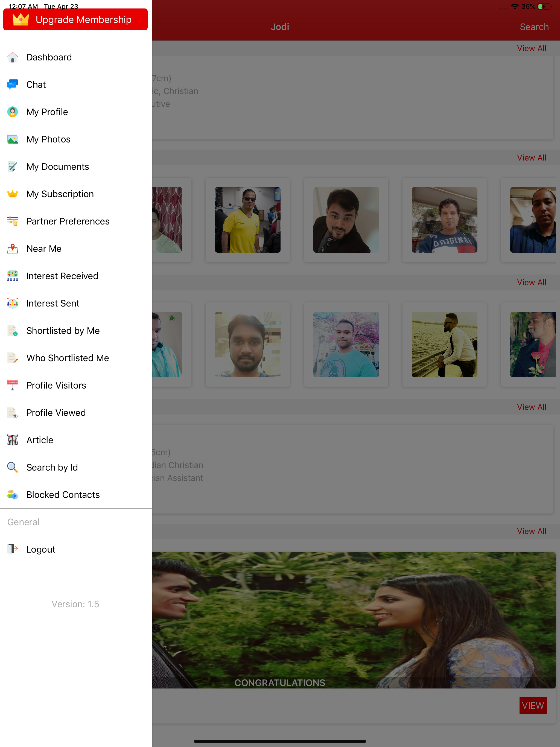The height and width of the screenshot is (747, 560).
Task: Open photo of man under pink blossoms
Action: point(346,344)
